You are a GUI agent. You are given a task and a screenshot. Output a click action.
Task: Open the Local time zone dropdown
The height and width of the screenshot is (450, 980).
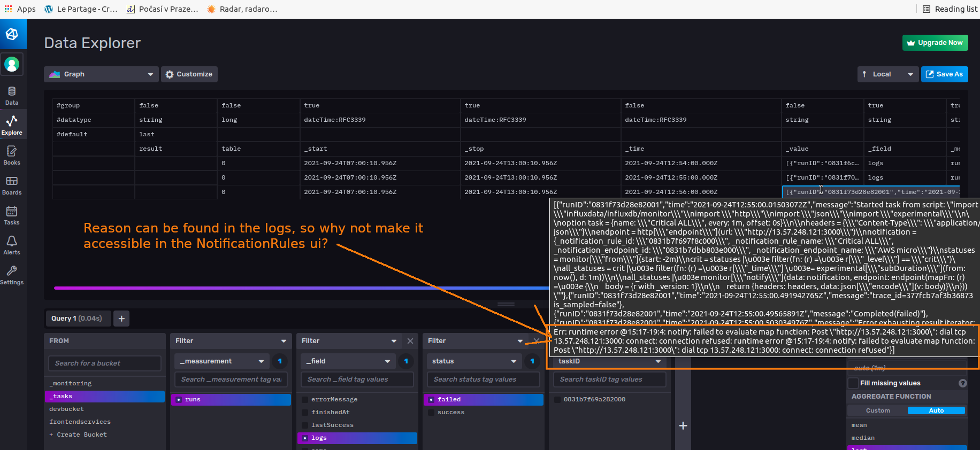[x=888, y=74]
